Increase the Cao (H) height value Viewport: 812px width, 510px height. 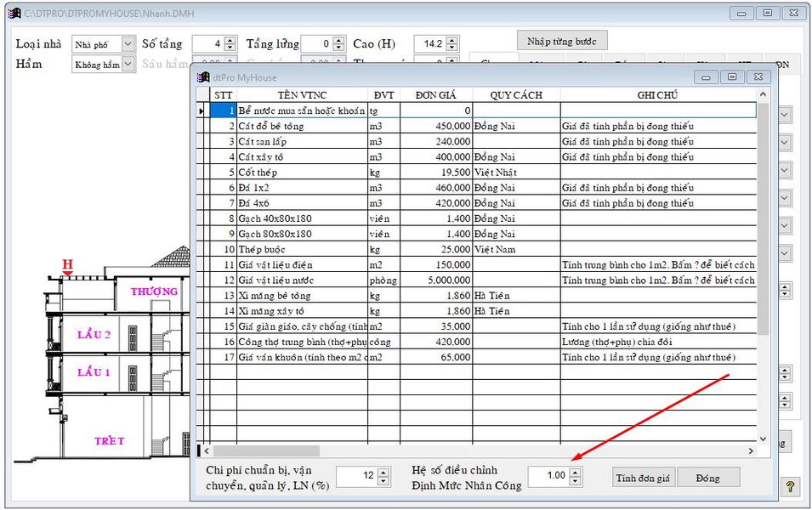(451, 40)
